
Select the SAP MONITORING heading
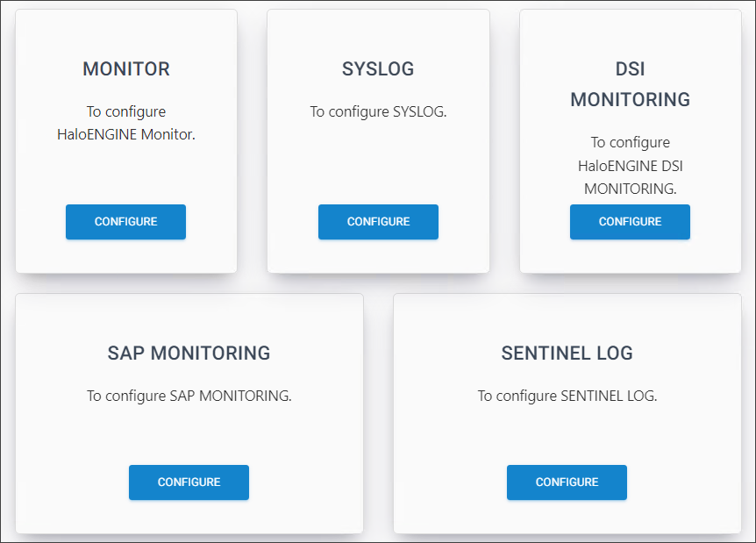click(x=189, y=353)
